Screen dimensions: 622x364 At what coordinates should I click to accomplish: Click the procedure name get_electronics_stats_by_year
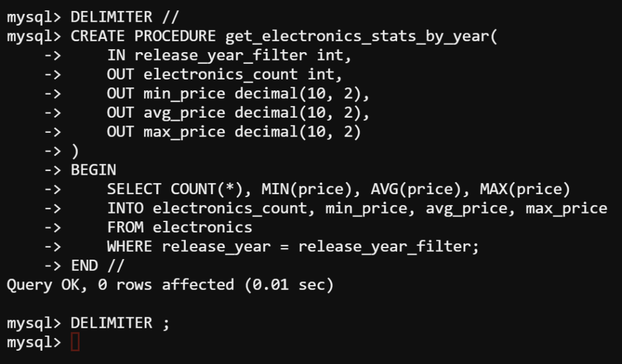coord(358,37)
